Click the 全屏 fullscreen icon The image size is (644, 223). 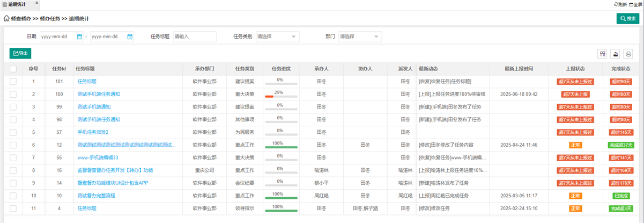click(631, 4)
